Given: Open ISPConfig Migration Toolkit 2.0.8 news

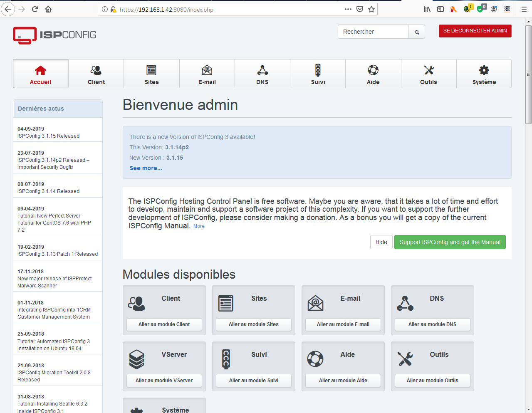Looking at the screenshot, I should [x=54, y=376].
